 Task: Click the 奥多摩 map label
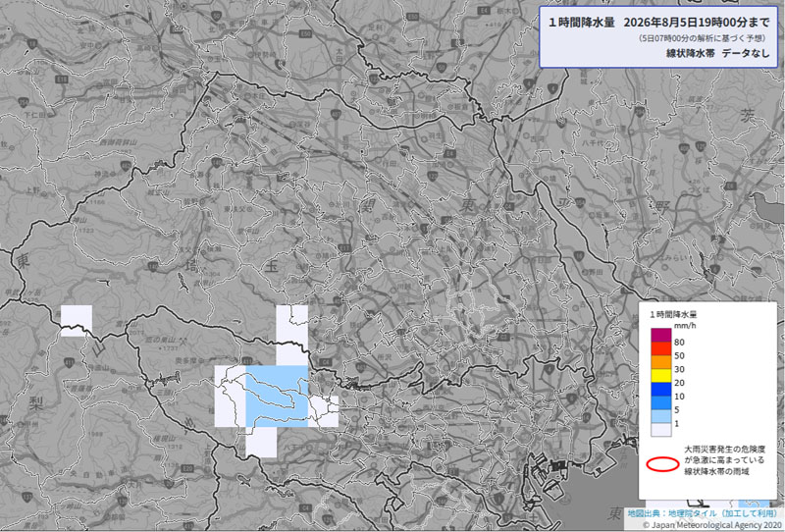click(185, 360)
